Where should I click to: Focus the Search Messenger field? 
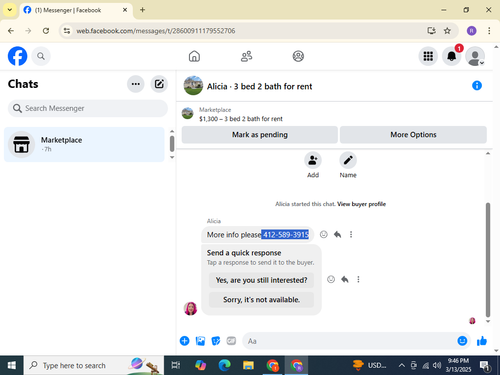pyautogui.click(x=88, y=108)
